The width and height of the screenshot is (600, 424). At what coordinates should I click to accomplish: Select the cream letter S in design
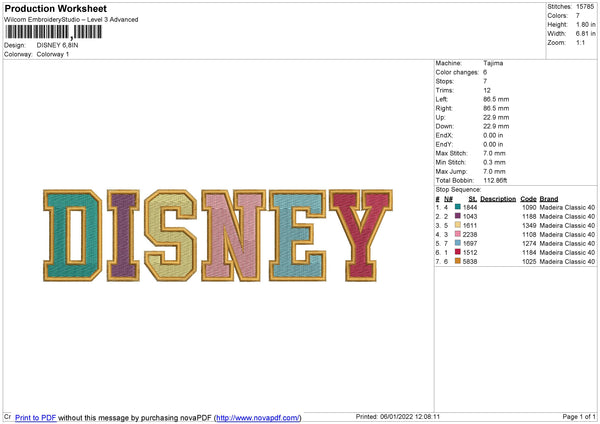point(171,235)
